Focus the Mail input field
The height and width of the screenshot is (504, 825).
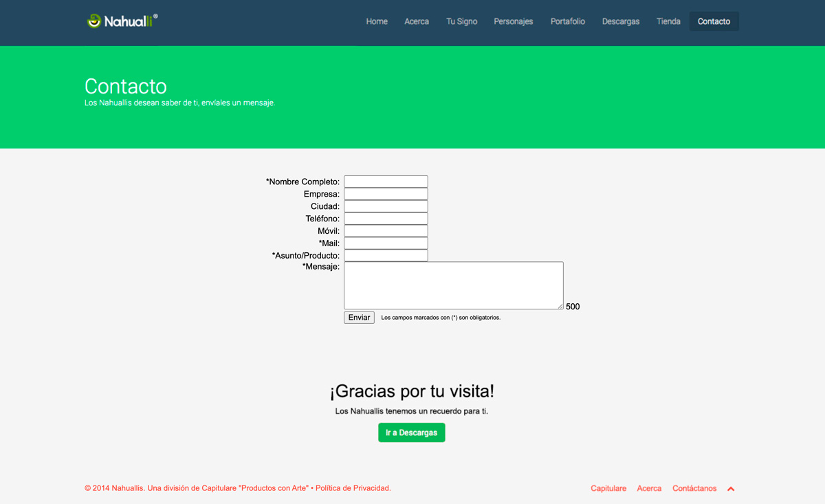(x=386, y=243)
